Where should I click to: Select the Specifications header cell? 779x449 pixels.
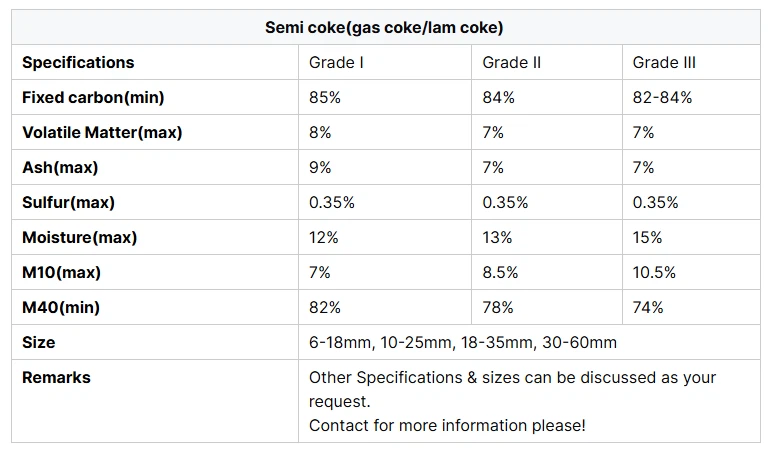78,62
